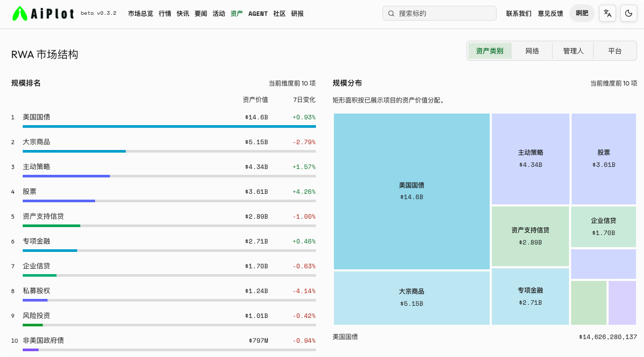Toggle dark mode with the moon icon

point(629,13)
